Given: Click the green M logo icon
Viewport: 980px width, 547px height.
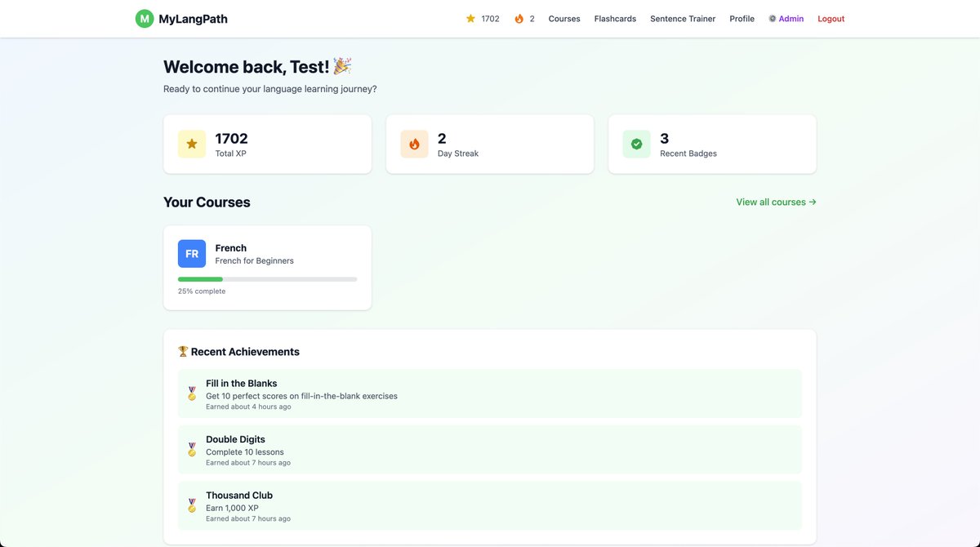Looking at the screenshot, I should point(145,19).
